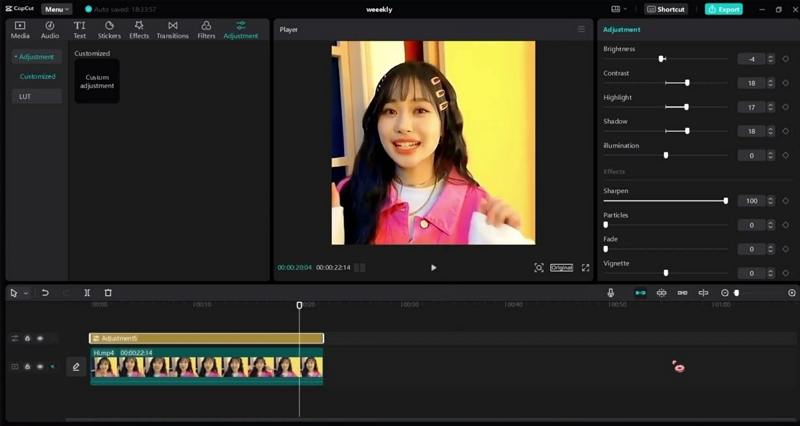
Task: Select the Hi.mp4 video clip
Action: pos(206,366)
